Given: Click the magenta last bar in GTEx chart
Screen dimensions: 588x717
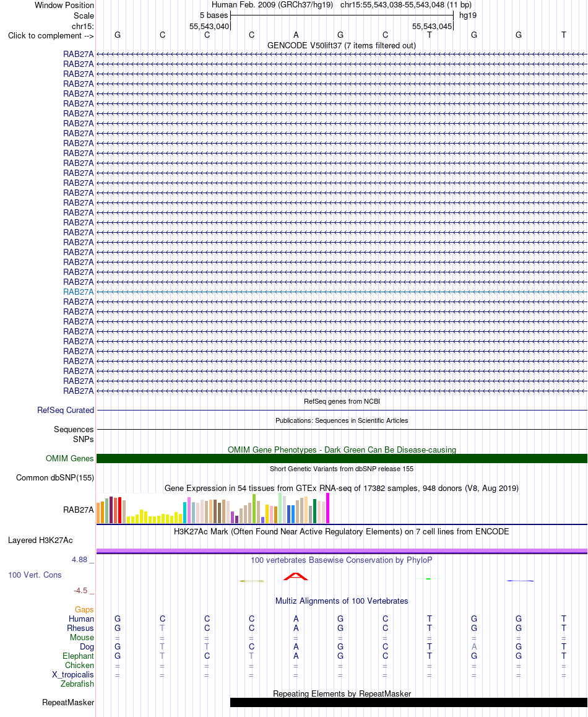Looking at the screenshot, I should tap(327, 508).
